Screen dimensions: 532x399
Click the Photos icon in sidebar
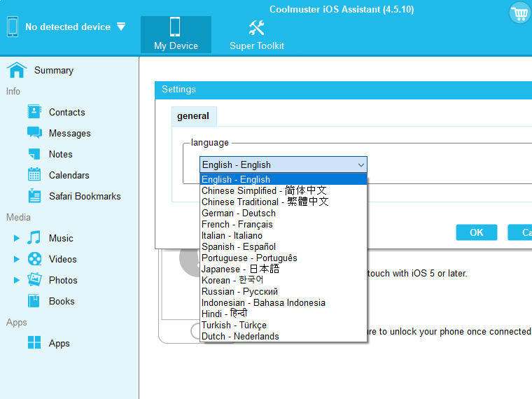point(34,279)
